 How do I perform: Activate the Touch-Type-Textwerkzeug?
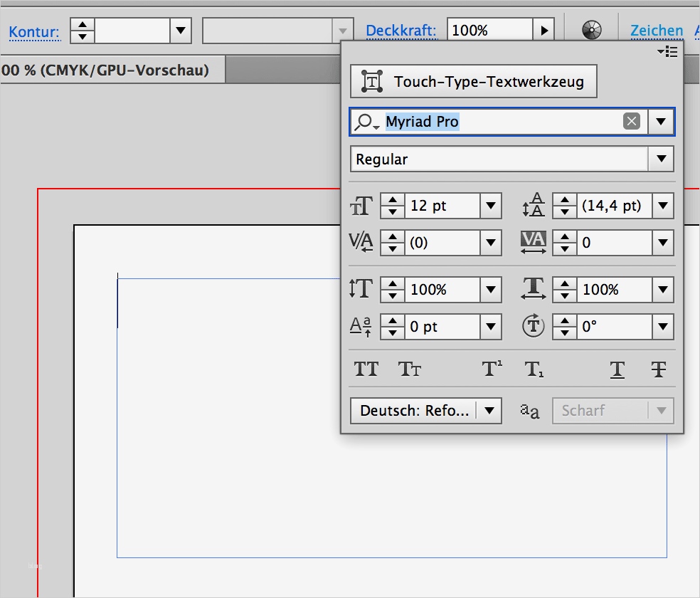pyautogui.click(x=473, y=81)
